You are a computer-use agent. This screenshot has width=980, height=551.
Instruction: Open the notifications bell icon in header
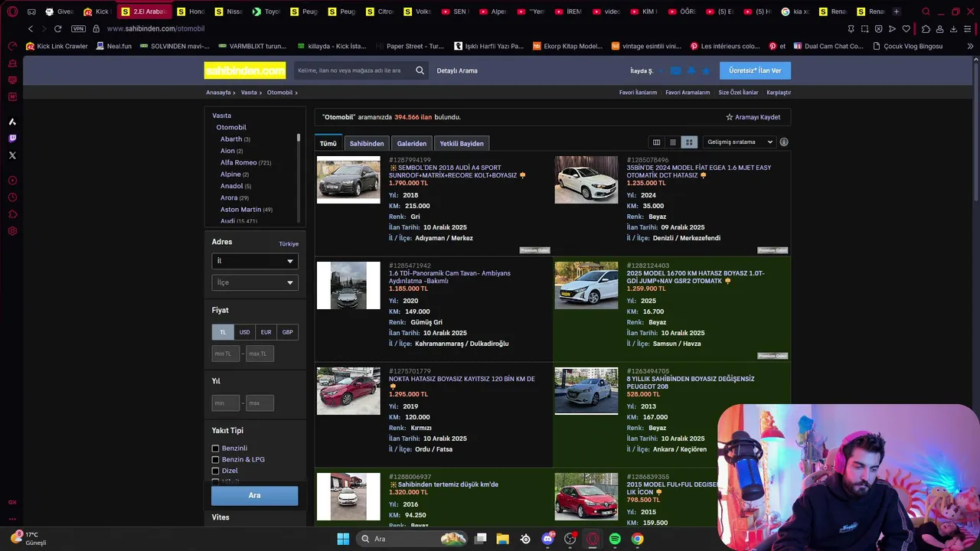coord(691,70)
